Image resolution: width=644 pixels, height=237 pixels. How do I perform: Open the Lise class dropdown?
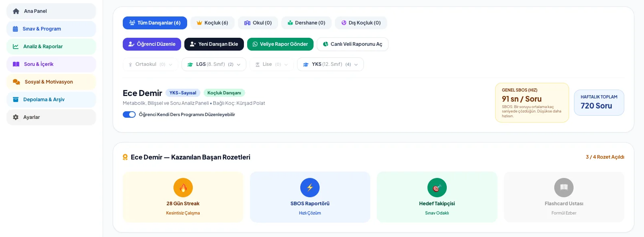[x=272, y=64]
